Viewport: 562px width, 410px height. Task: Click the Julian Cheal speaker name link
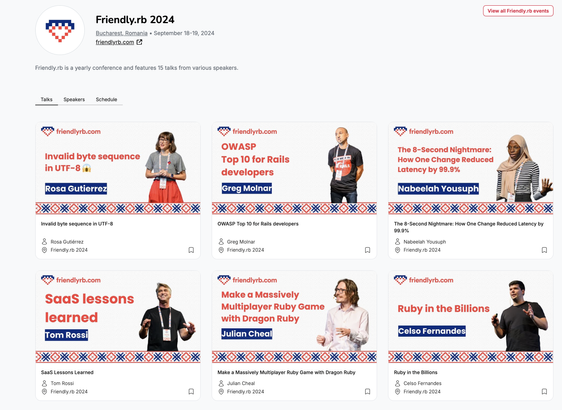tap(241, 383)
